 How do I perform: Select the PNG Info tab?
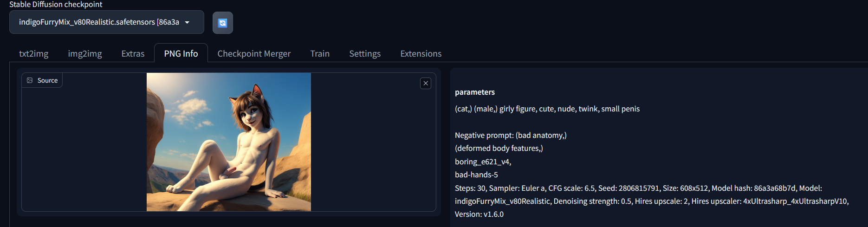coord(181,53)
